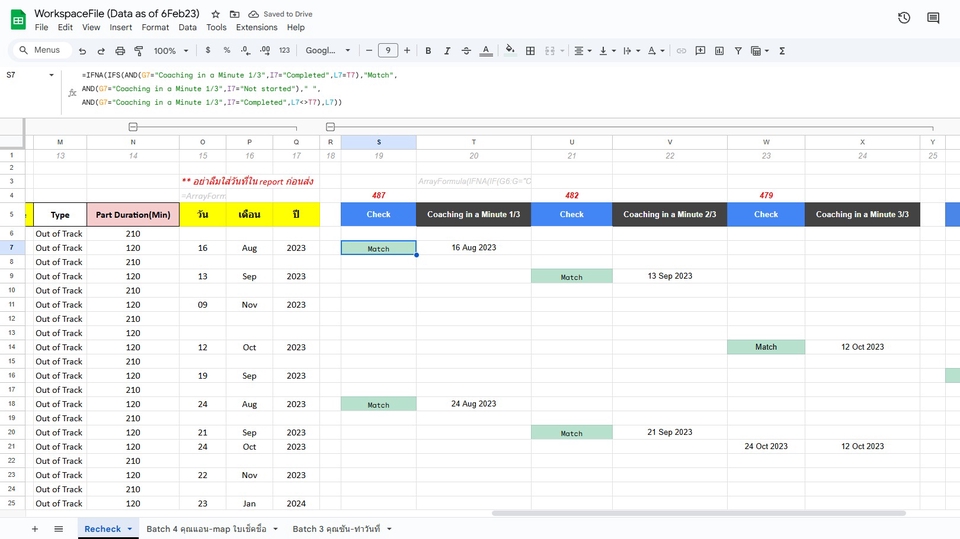This screenshot has height=539, width=960.
Task: Apply the paint format tool
Action: (x=139, y=51)
